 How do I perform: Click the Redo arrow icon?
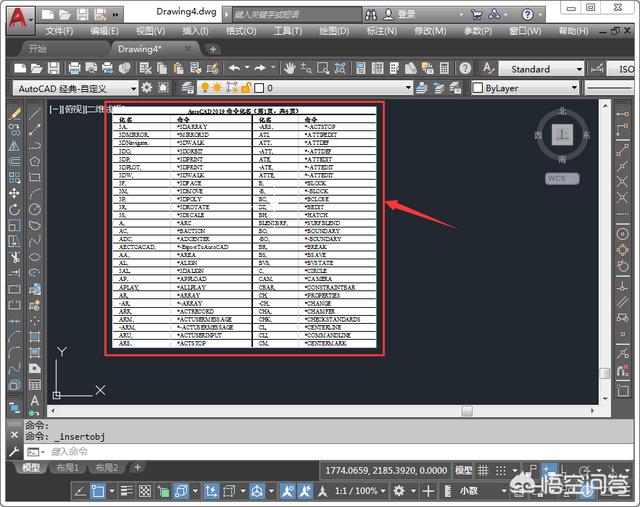tap(260, 68)
